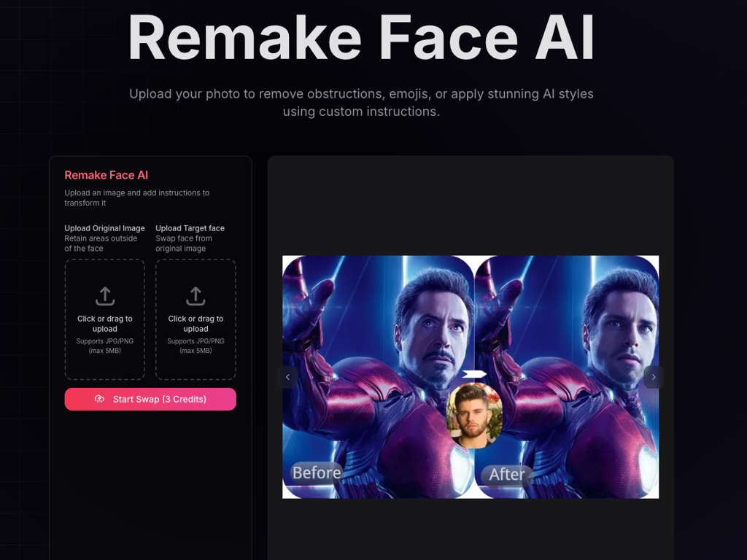Click the upload arrow icon for Target face

point(196,296)
